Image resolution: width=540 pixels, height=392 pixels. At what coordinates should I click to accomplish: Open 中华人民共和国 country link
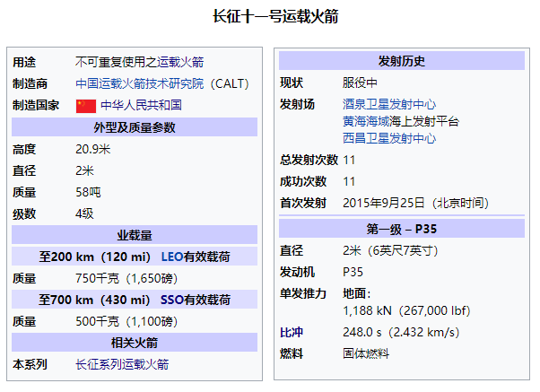141,105
